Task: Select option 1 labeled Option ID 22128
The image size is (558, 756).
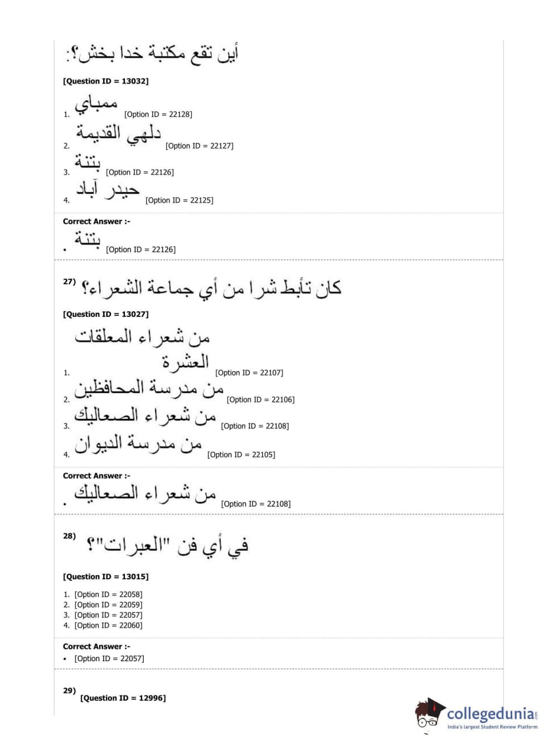Action: 158,114
